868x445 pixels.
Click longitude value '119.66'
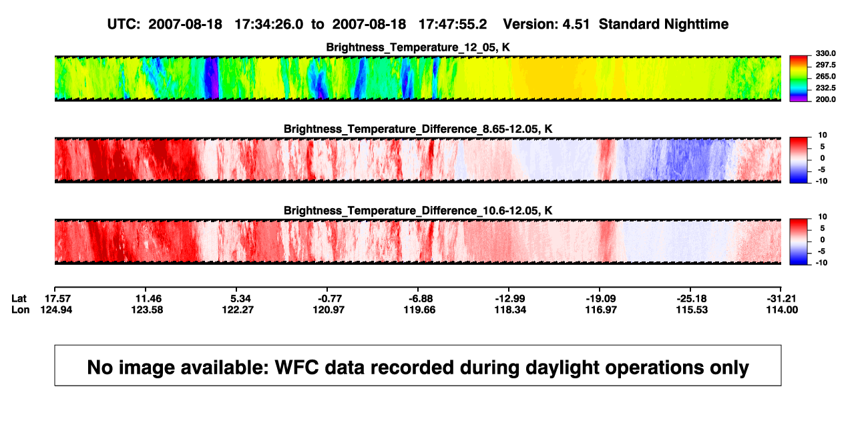click(420, 310)
